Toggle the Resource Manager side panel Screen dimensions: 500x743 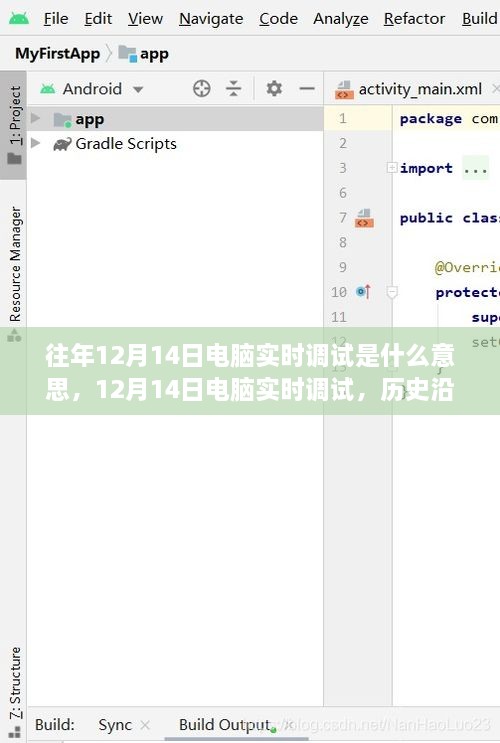click(15, 270)
